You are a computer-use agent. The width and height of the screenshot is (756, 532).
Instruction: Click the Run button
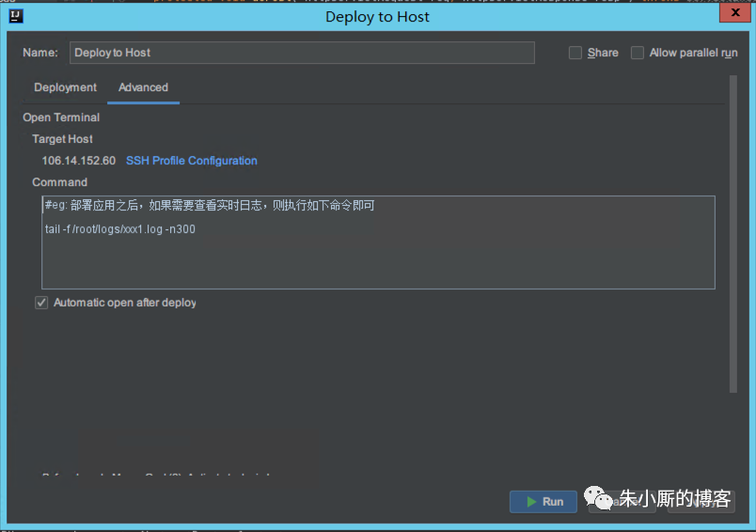(x=543, y=502)
